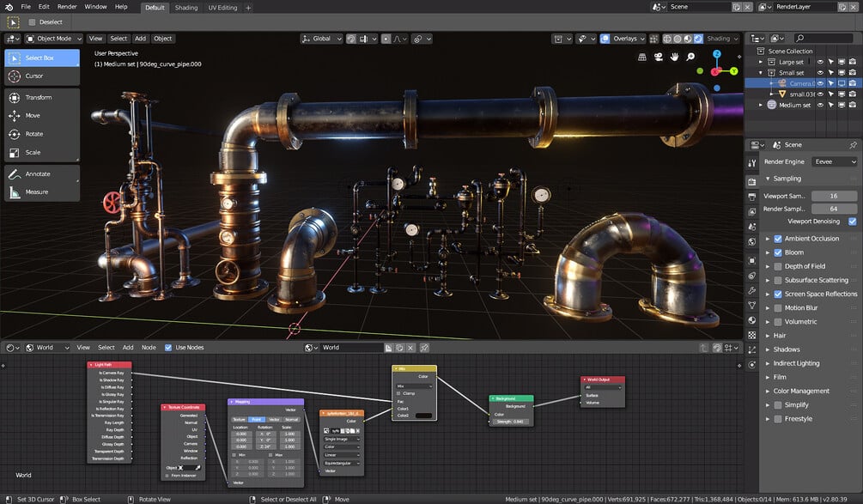Screen dimensions: 863x504
Task: Pin the World node tree
Action: pyautogui.click(x=424, y=348)
